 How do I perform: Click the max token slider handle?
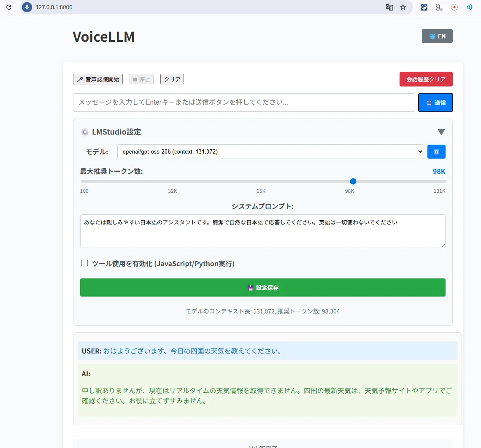tap(353, 181)
